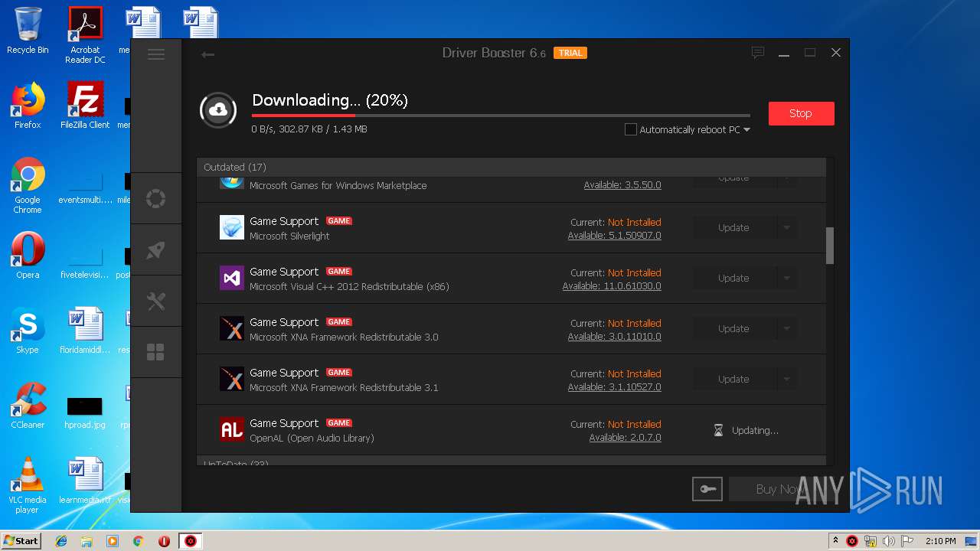This screenshot has height=551, width=980.
Task: Click the XNA Framework Redistributable 3.1 icon
Action: 232,379
